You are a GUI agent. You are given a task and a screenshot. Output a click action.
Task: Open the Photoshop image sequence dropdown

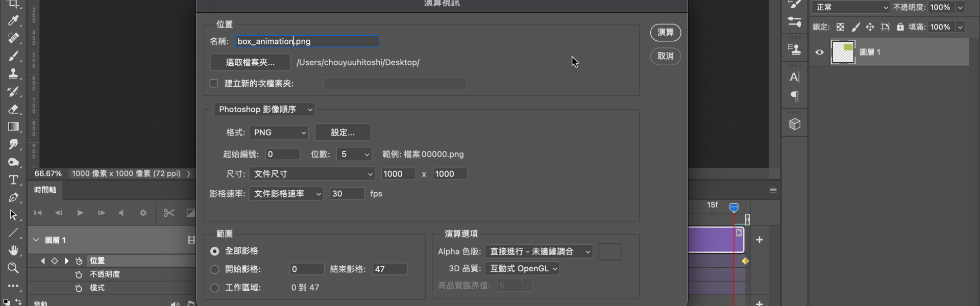(264, 110)
